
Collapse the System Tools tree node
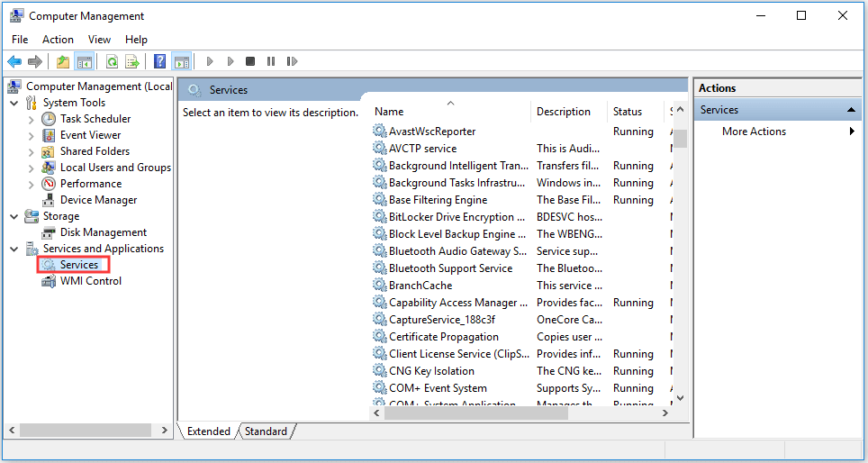tap(14, 103)
